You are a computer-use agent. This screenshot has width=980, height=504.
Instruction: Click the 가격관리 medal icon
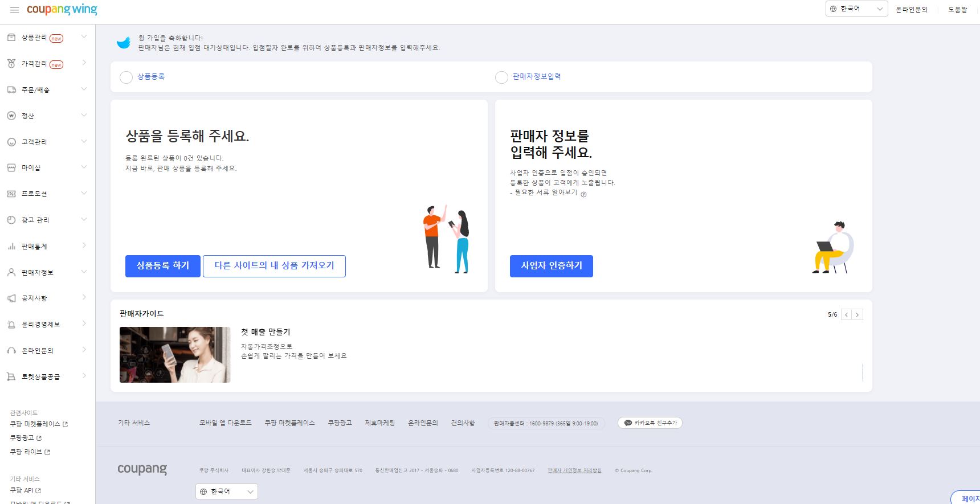click(x=11, y=64)
